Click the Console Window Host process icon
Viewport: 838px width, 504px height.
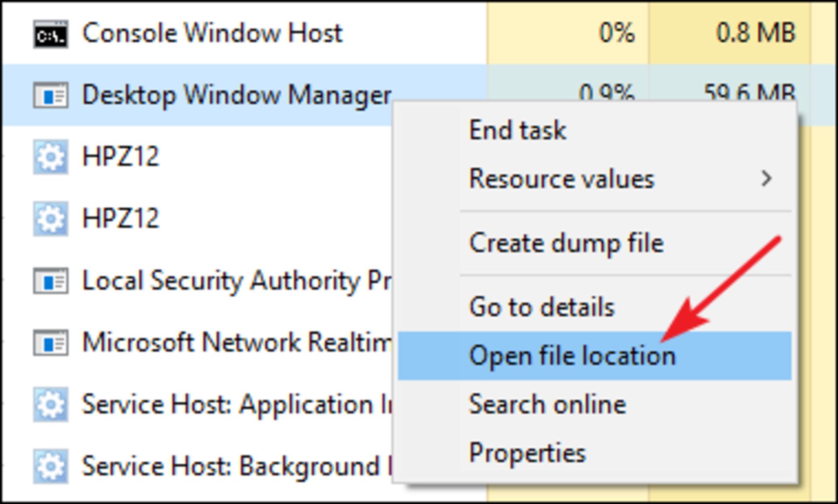coord(51,34)
